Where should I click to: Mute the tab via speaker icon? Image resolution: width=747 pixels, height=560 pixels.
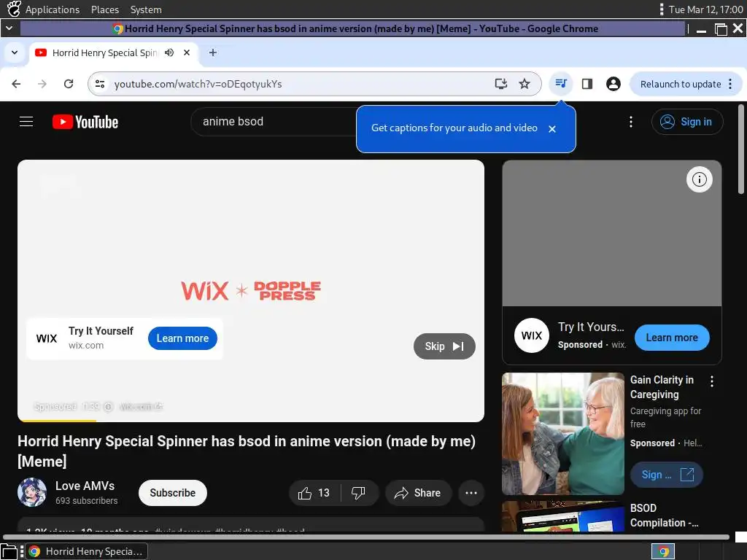tap(169, 52)
